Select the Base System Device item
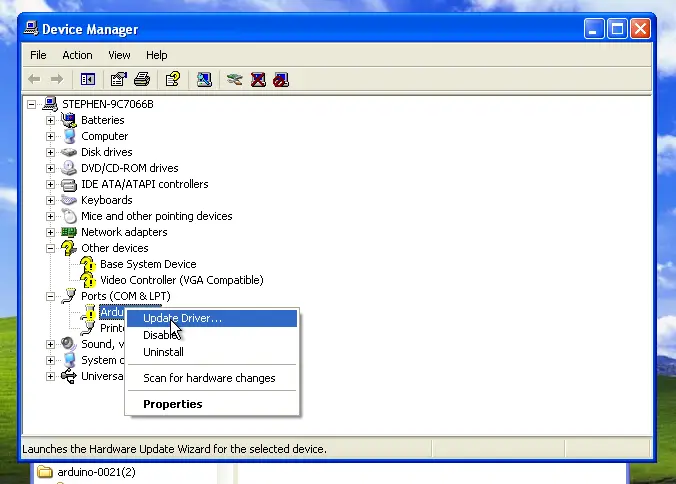The image size is (676, 484). 148,264
